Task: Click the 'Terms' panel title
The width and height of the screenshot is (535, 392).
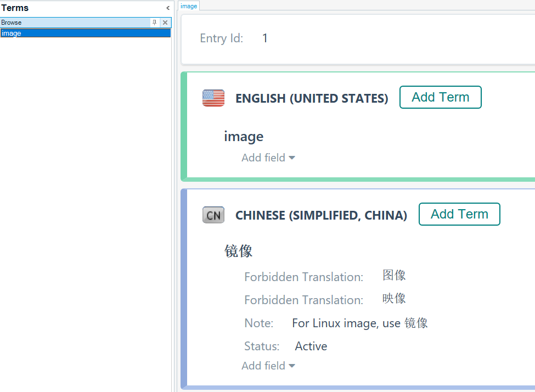Action: 15,8
